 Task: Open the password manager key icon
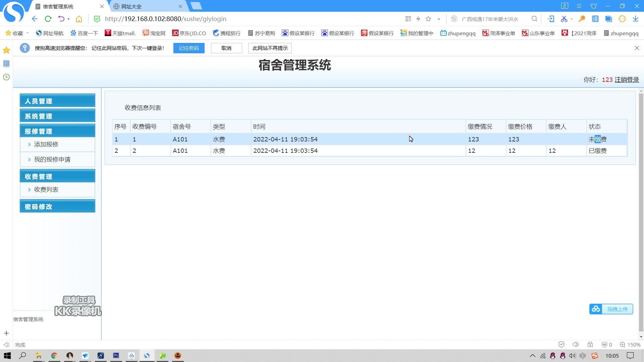(581, 19)
